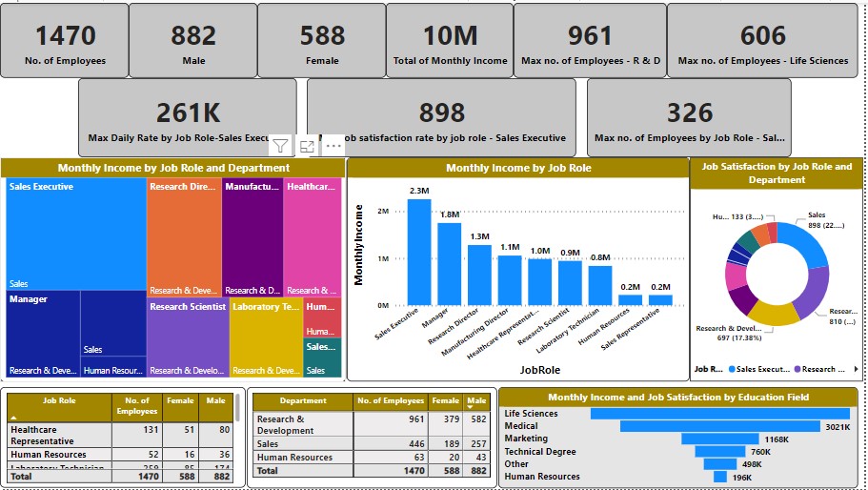Image resolution: width=868 pixels, height=490 pixels.
Task: Sort by No. of Employees in Job Role table
Action: 136,406
